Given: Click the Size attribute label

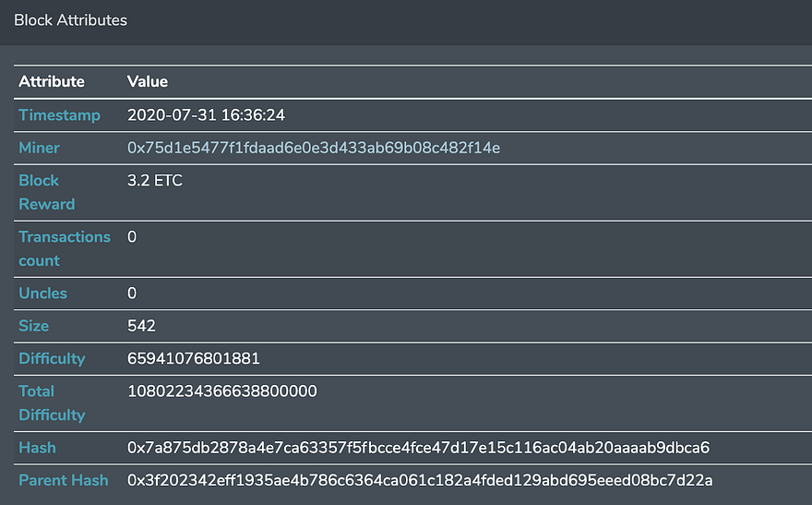Looking at the screenshot, I should pos(33,326).
